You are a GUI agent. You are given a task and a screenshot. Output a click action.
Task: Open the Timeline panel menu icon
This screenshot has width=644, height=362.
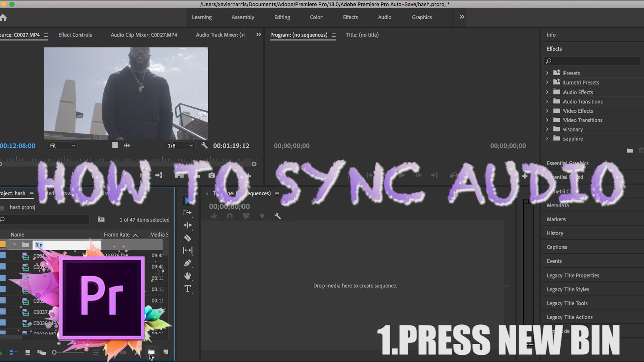(277, 194)
